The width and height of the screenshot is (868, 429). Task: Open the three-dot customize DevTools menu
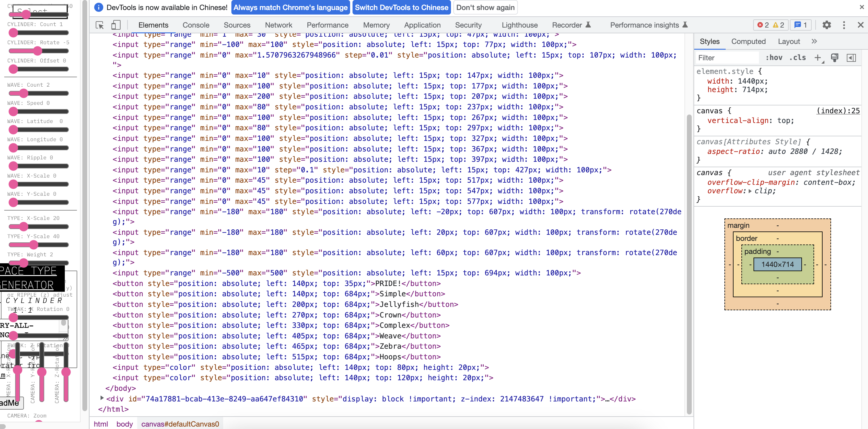[844, 25]
